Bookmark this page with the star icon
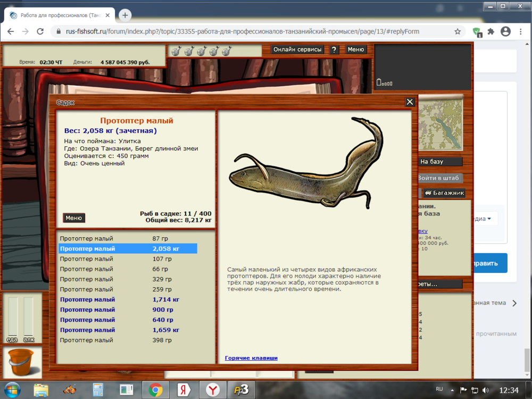Screen dimensions: 532x399 point(458,31)
